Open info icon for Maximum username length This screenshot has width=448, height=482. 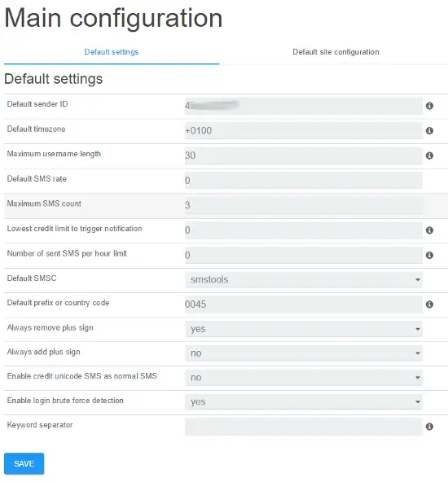[429, 156]
